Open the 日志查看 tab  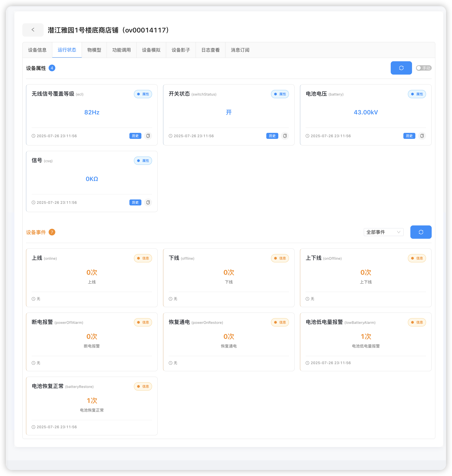pyautogui.click(x=210, y=50)
